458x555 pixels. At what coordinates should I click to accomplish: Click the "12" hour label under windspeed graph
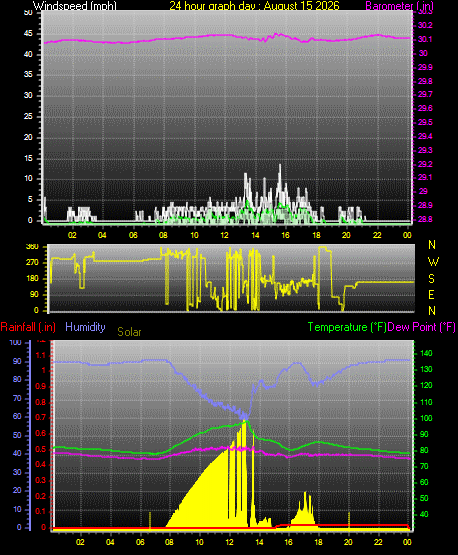pos(225,235)
